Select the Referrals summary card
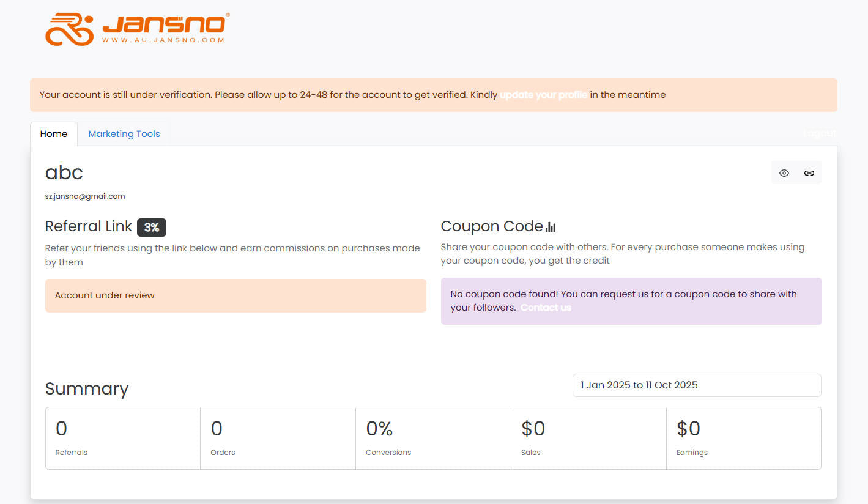The height and width of the screenshot is (504, 868). pos(123,438)
